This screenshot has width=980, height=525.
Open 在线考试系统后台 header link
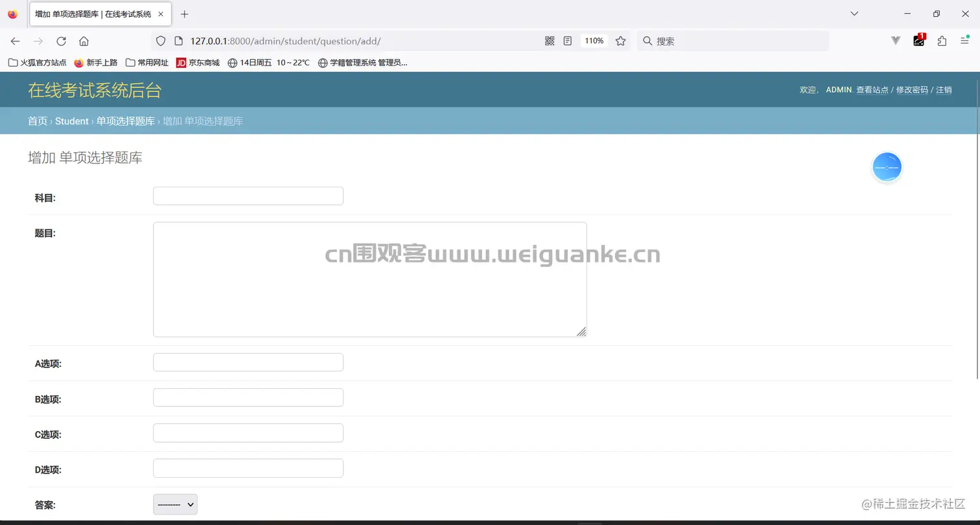pyautogui.click(x=95, y=90)
